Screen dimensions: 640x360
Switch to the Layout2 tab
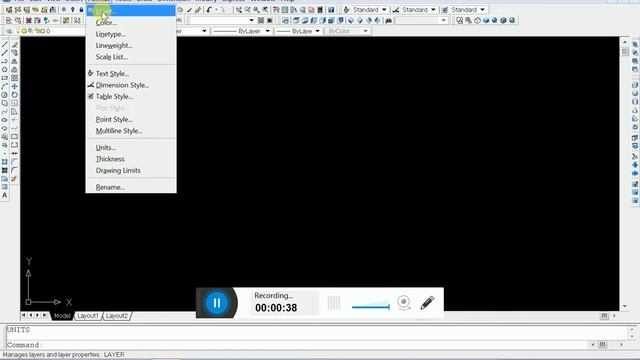point(116,316)
